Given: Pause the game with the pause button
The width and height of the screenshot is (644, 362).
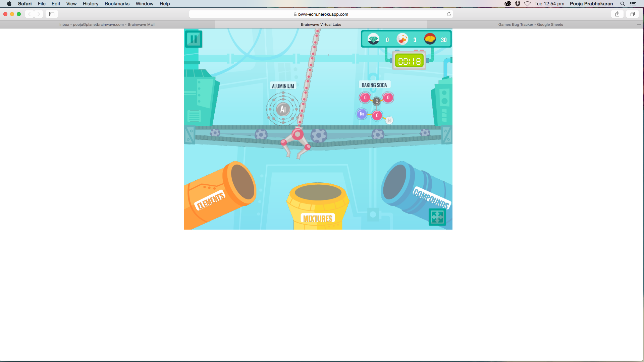Looking at the screenshot, I should click(194, 39).
